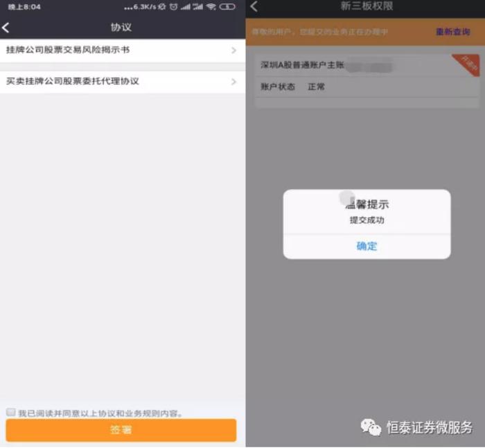Expand the 买卖挂牌公司股票委托代理协议 chevron

coord(234,82)
